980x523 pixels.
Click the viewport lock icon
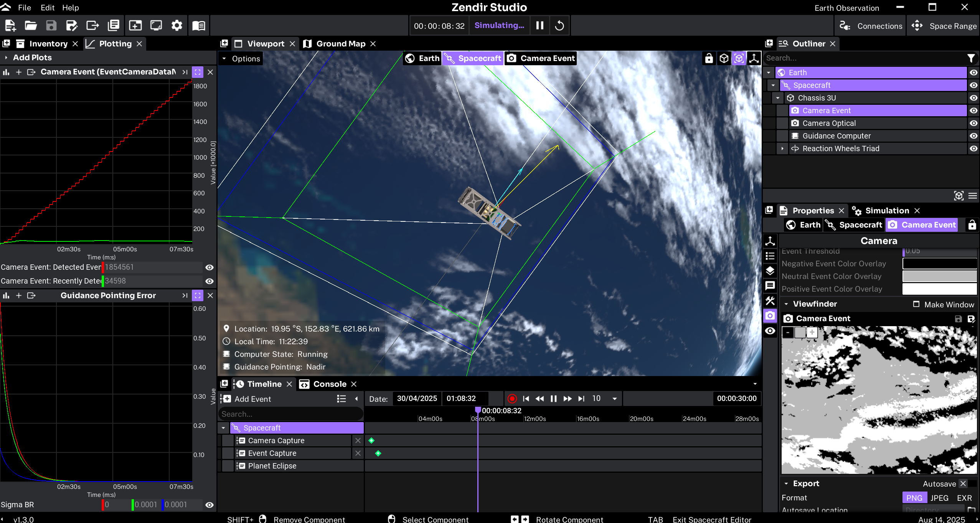pyautogui.click(x=709, y=58)
